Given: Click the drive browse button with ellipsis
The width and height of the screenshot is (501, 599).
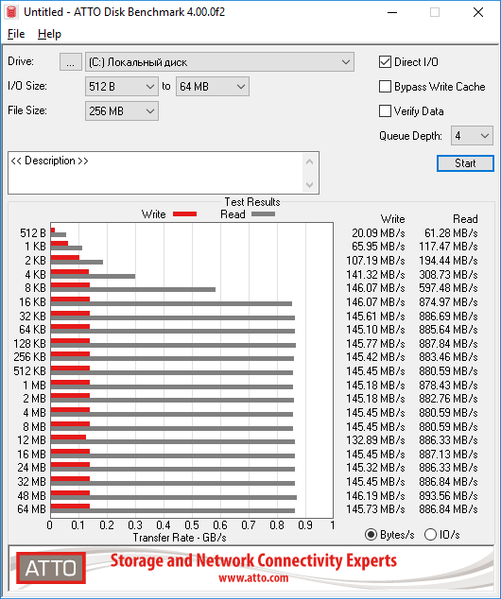Looking at the screenshot, I should (x=70, y=62).
